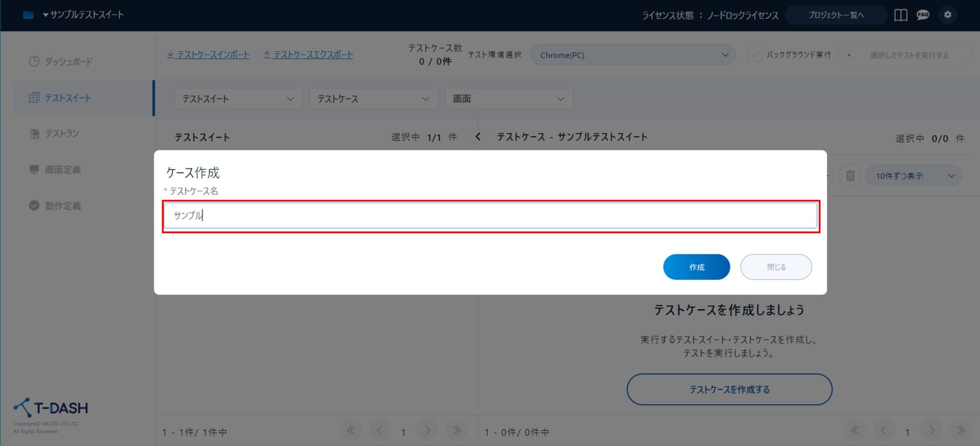Open ダッシュボード in the sidebar
This screenshot has height=446, width=980.
[x=68, y=62]
